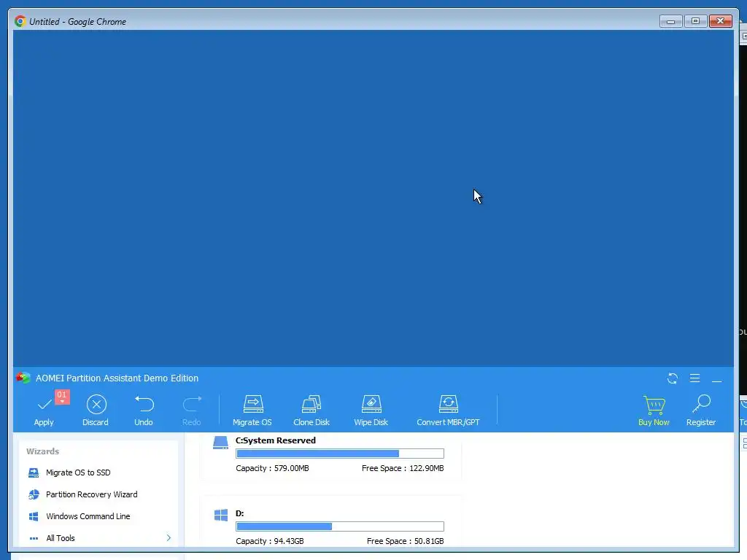The height and width of the screenshot is (560, 747).
Task: Click the C: partition usage bar
Action: pos(340,454)
